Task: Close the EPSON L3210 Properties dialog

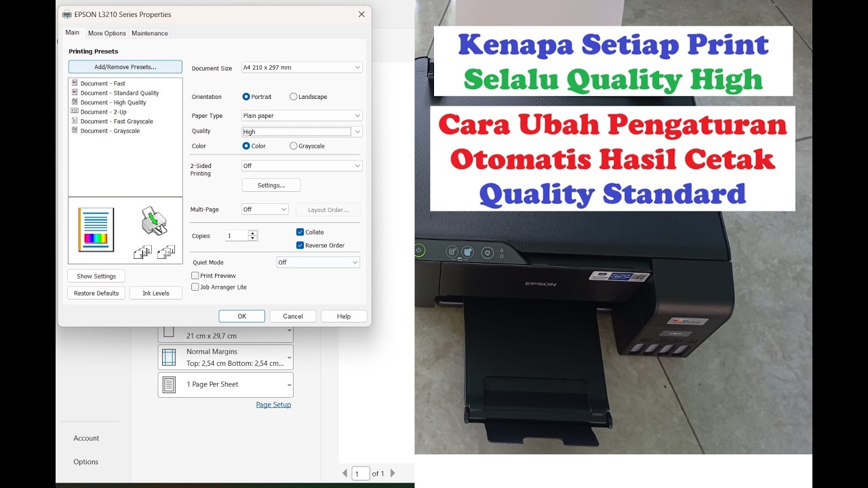Action: [361, 14]
